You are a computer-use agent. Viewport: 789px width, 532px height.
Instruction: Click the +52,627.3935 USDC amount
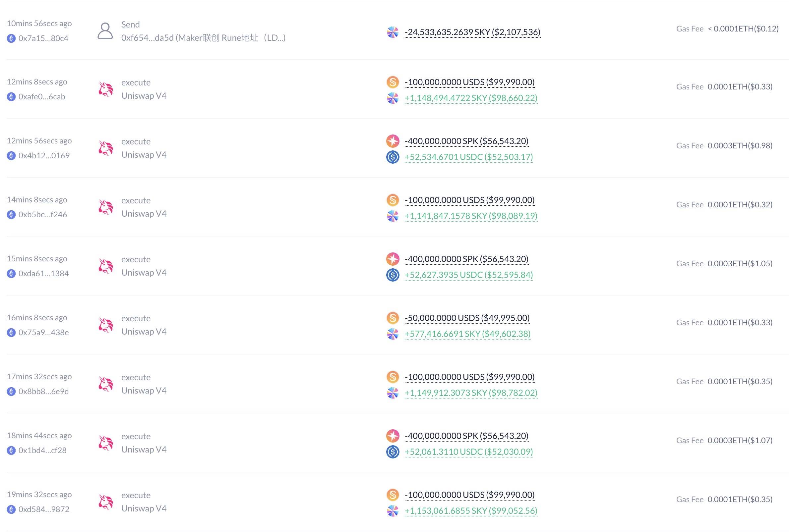[x=468, y=275]
